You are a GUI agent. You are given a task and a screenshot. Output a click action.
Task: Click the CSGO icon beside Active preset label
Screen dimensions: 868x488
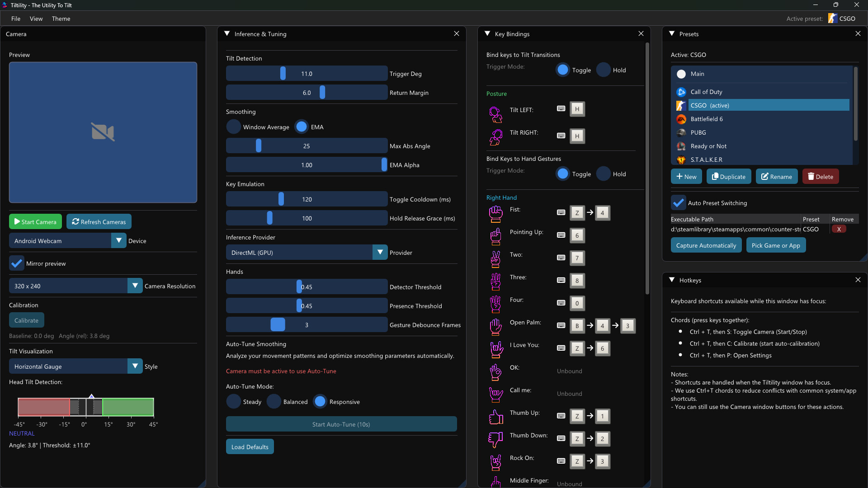[833, 18]
